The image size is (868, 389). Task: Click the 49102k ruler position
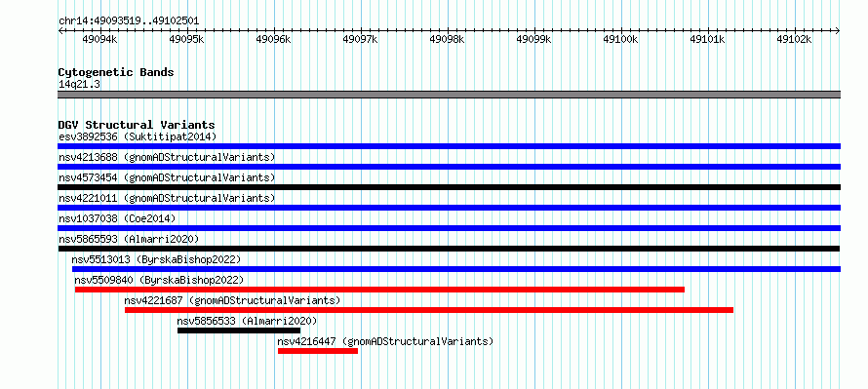point(796,39)
